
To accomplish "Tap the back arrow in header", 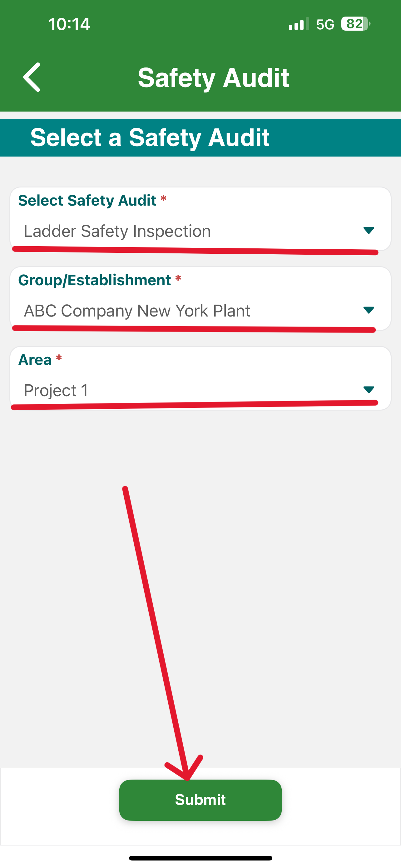I will (32, 77).
